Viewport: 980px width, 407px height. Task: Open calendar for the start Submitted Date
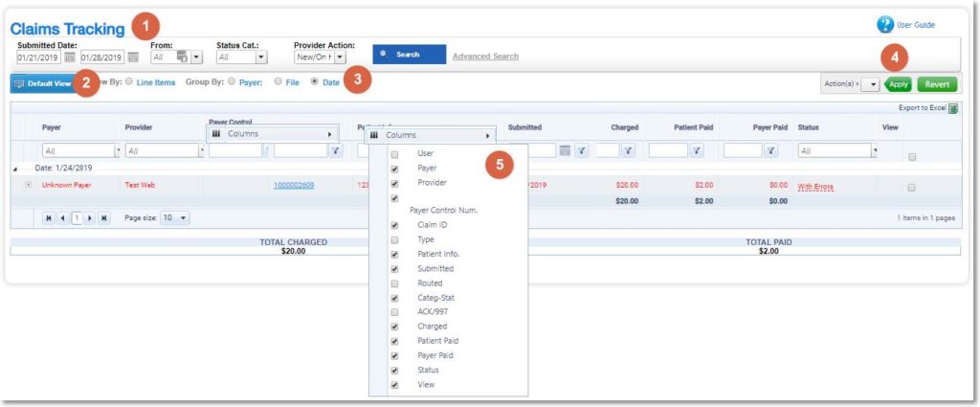click(70, 57)
